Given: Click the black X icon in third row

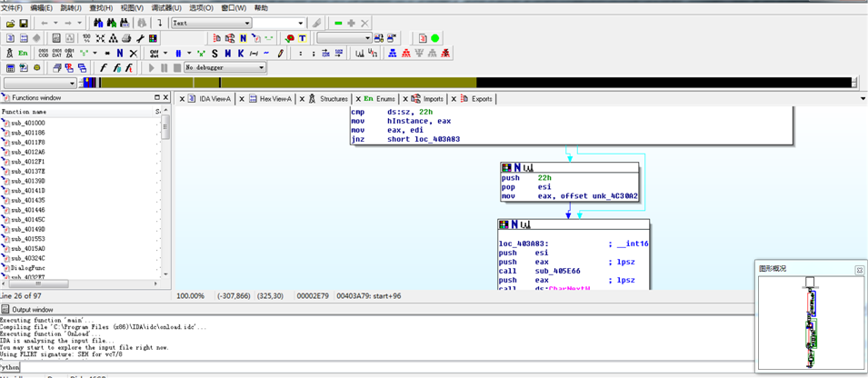Looking at the screenshot, I should pos(133,53).
